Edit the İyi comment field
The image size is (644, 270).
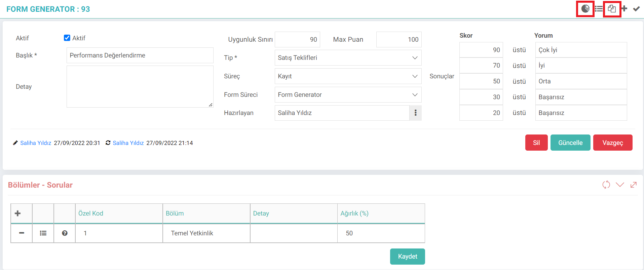(581, 66)
